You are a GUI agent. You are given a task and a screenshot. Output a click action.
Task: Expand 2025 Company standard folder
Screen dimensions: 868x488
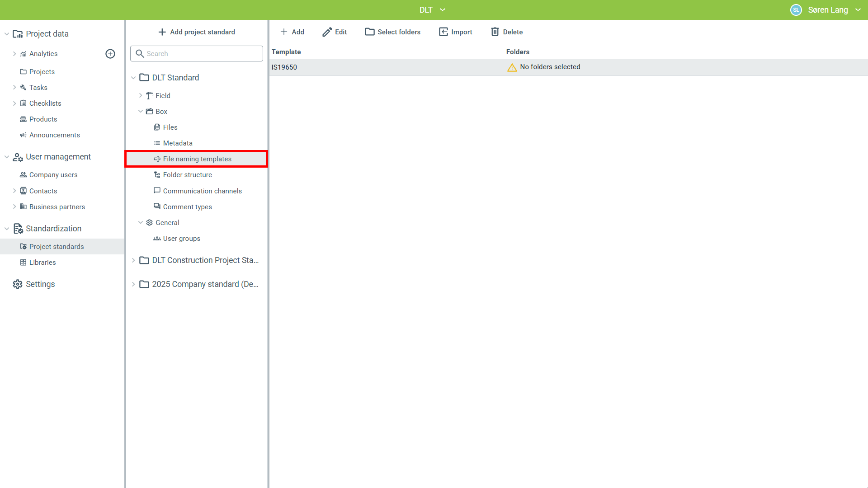point(133,284)
